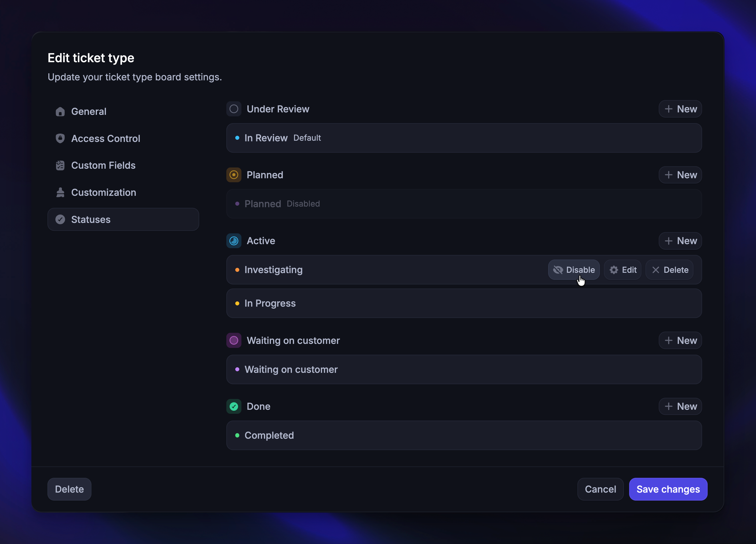The height and width of the screenshot is (544, 756).
Task: Click the X icon on Investigating's Delete
Action: click(656, 270)
